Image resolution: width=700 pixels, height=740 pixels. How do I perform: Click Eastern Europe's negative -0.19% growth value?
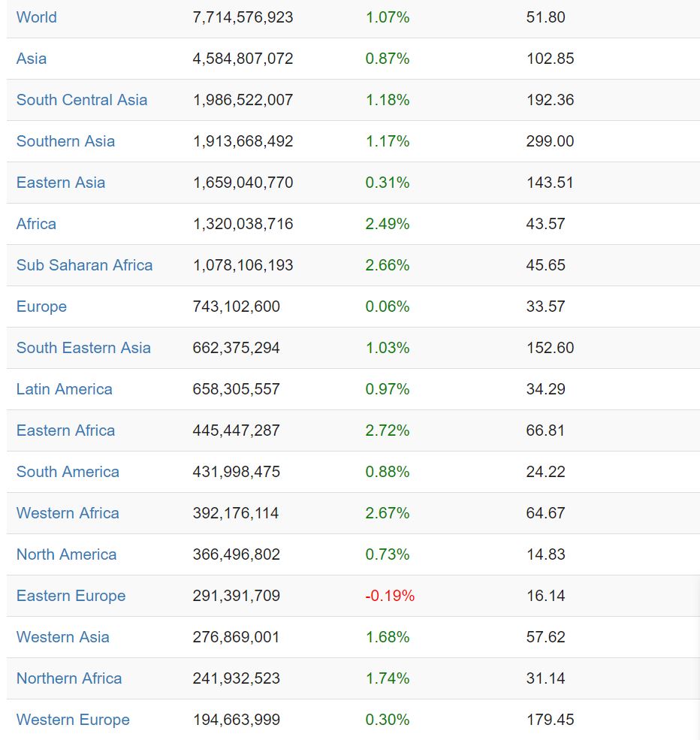point(390,596)
